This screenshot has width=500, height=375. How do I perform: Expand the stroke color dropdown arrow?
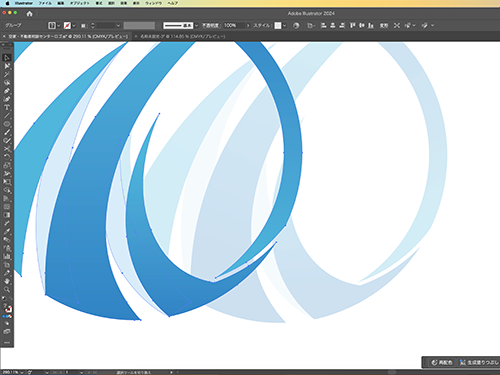tap(74, 25)
